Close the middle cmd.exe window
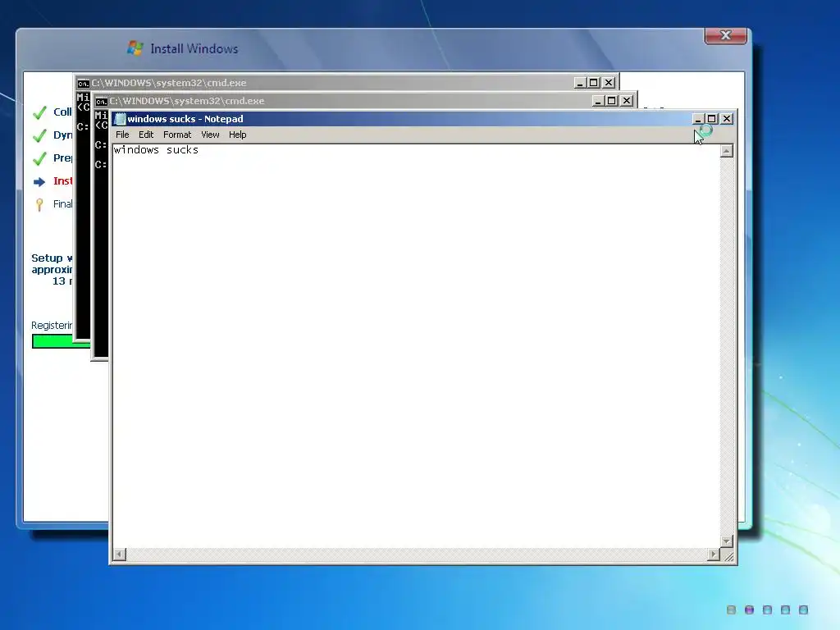Image resolution: width=840 pixels, height=630 pixels. click(x=627, y=101)
